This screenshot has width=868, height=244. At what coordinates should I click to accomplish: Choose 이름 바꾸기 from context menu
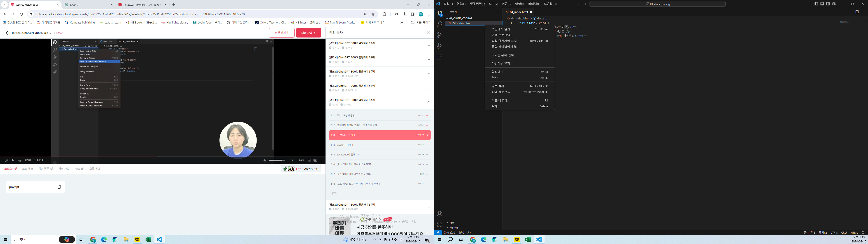(x=520, y=100)
